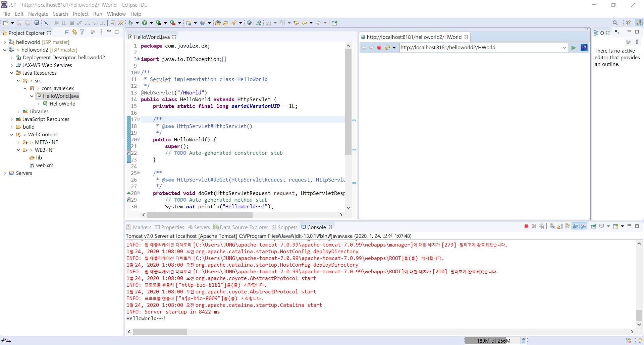The image size is (644, 345).
Task: Click editor horizontal scroll right arrow
Action: point(341,215)
